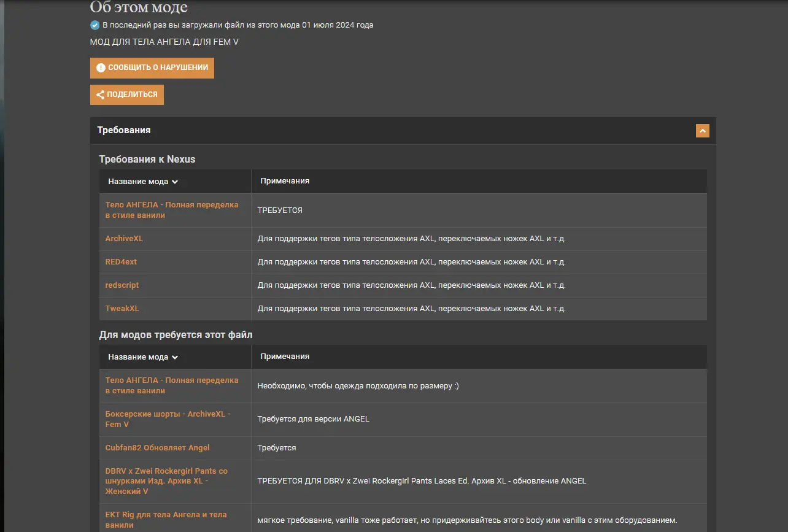The width and height of the screenshot is (788, 532).
Task: Click the blue checkmark download-status icon
Action: click(95, 25)
